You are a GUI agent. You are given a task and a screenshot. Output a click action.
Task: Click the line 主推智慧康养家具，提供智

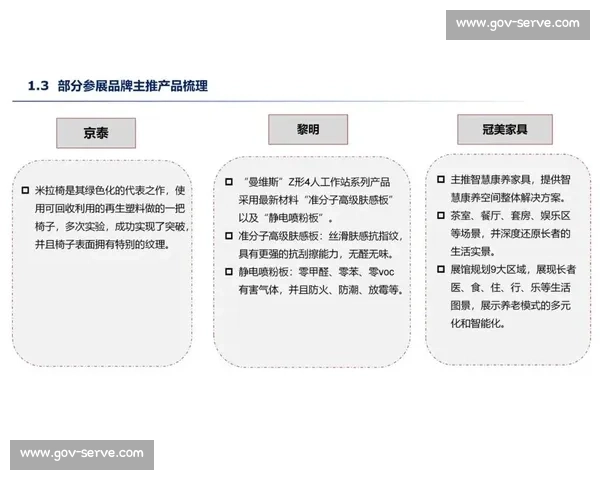pos(510,180)
